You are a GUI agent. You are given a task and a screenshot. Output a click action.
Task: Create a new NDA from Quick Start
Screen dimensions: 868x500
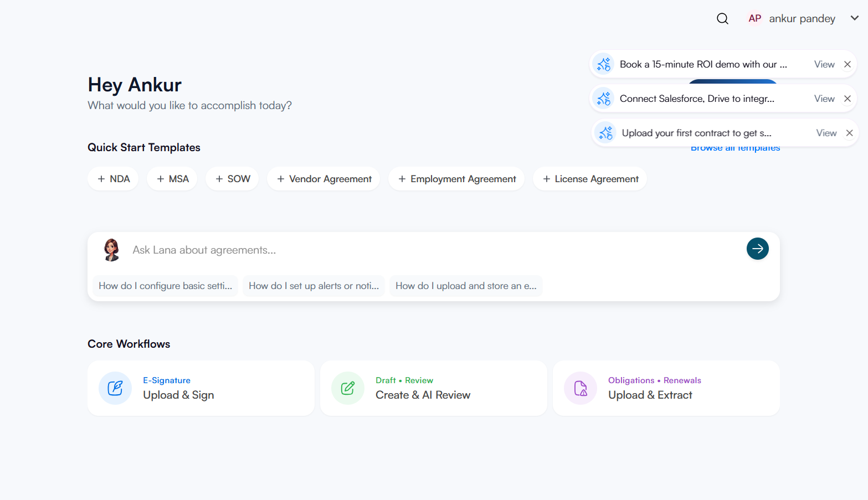(113, 178)
